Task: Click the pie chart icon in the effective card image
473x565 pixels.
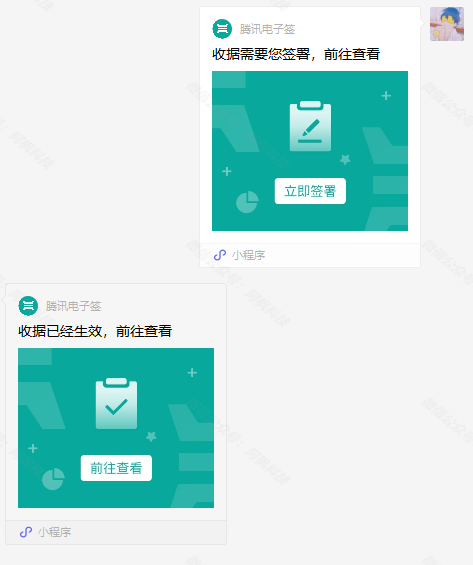Action: pyautogui.click(x=53, y=479)
